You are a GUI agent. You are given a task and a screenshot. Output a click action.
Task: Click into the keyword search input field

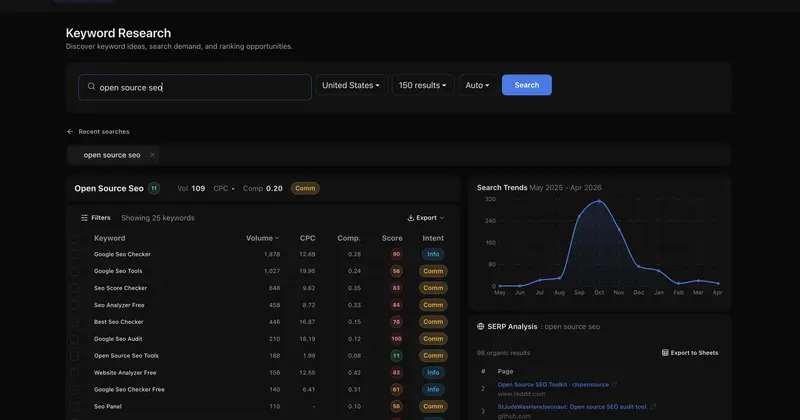coord(195,87)
